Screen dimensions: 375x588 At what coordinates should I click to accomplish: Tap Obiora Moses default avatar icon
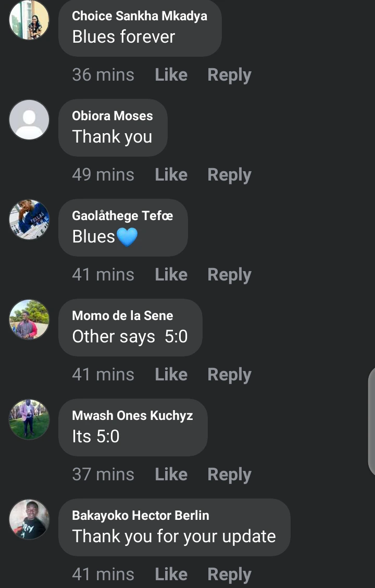29,120
